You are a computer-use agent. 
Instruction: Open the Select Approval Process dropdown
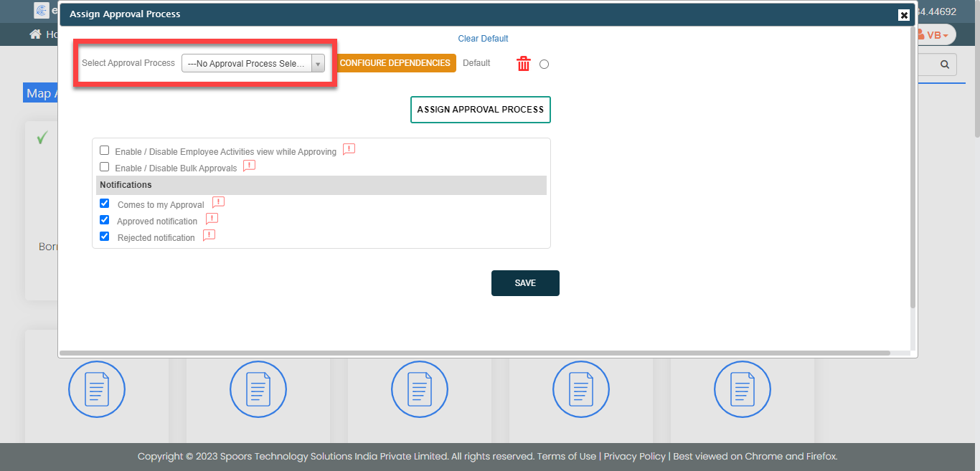point(253,64)
